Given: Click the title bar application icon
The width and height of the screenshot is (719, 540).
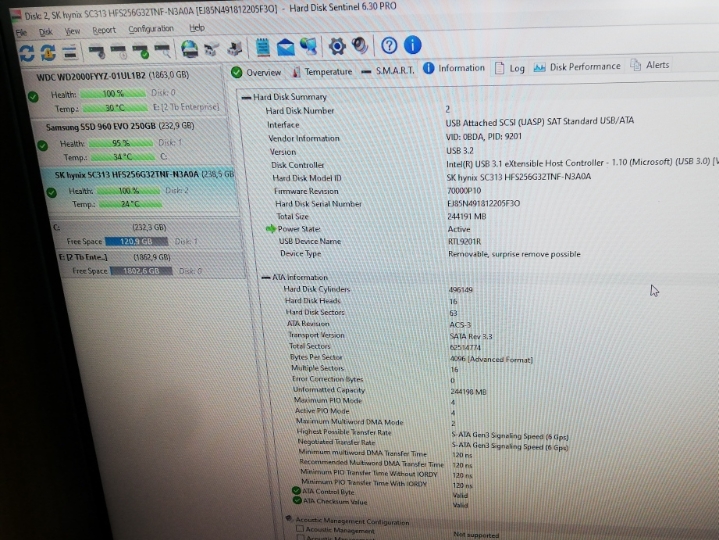Looking at the screenshot, I should coord(16,17).
